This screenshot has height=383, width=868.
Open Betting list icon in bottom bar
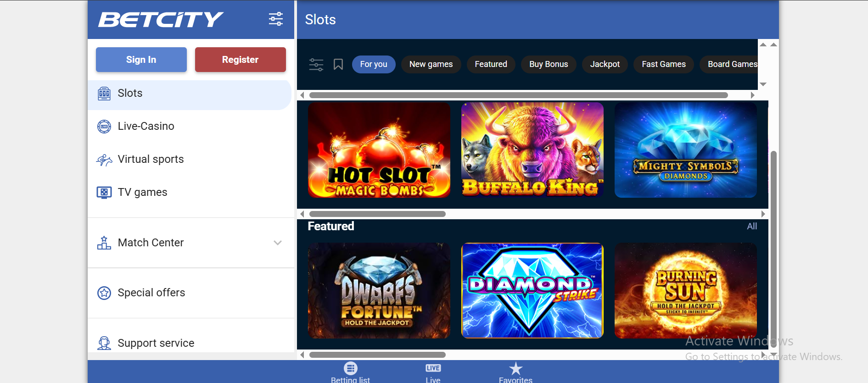pyautogui.click(x=351, y=368)
